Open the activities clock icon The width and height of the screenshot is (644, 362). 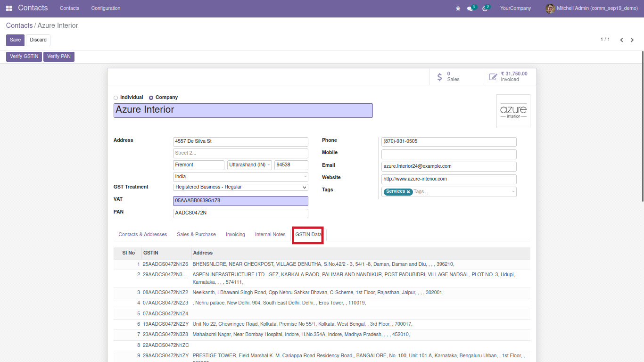[x=485, y=8]
